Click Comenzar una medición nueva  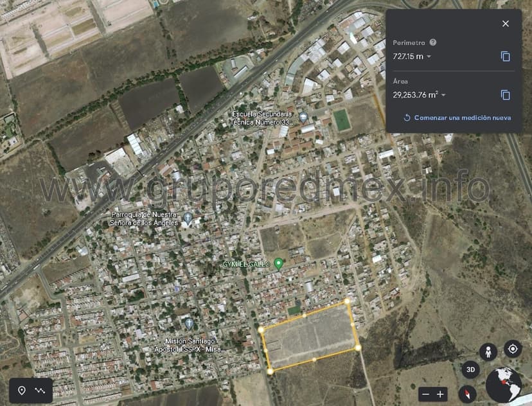tap(457, 118)
